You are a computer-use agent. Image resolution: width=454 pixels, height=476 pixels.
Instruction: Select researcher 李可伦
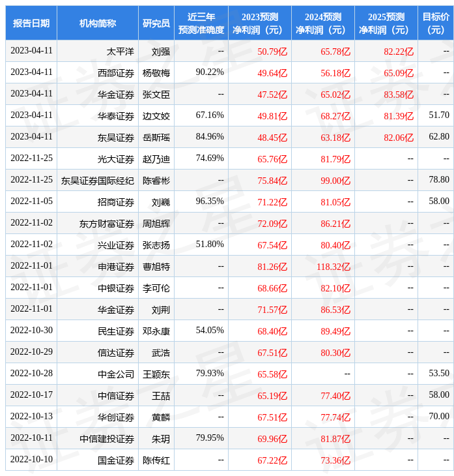pos(156,288)
